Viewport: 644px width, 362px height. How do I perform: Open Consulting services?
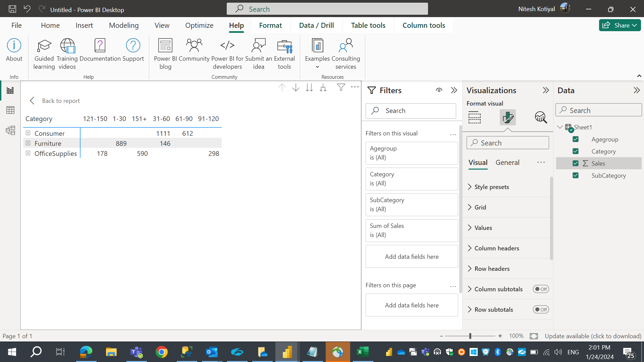point(346,54)
